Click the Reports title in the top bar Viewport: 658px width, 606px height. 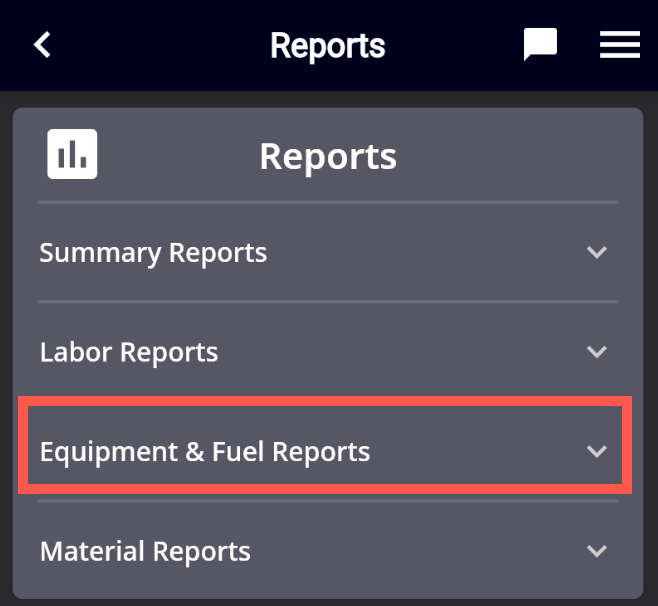coord(327,45)
